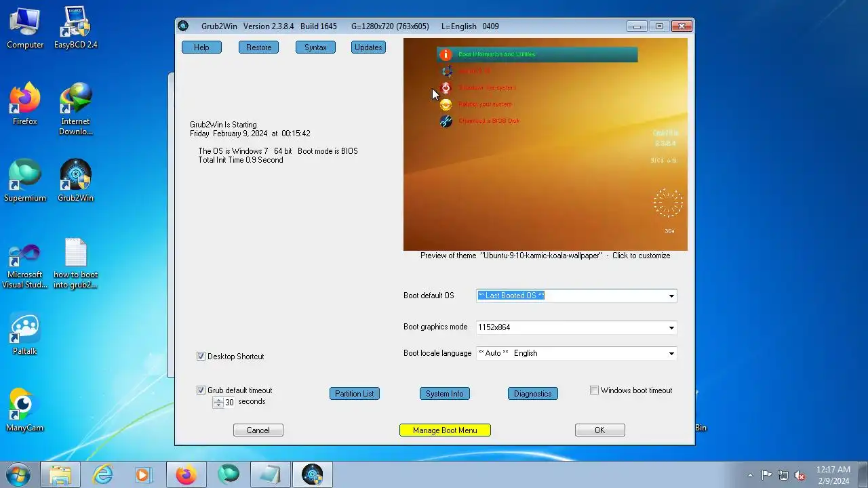Open the Partition List

(354, 394)
